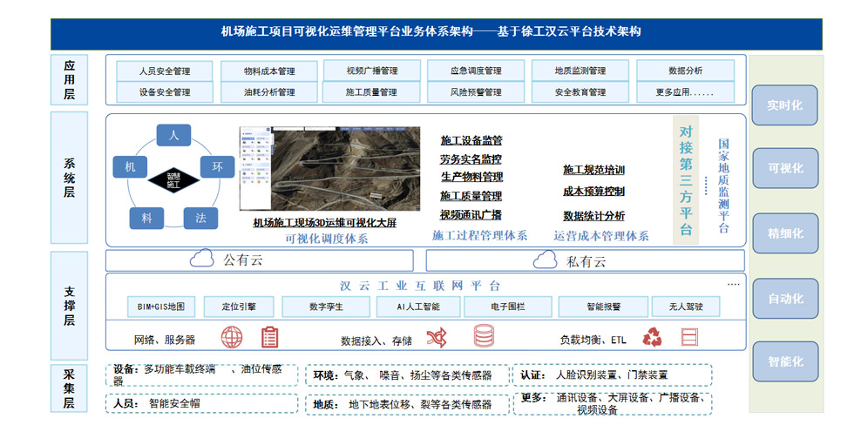Open the 成本预算控制 link
The image size is (868, 425).
(x=593, y=191)
